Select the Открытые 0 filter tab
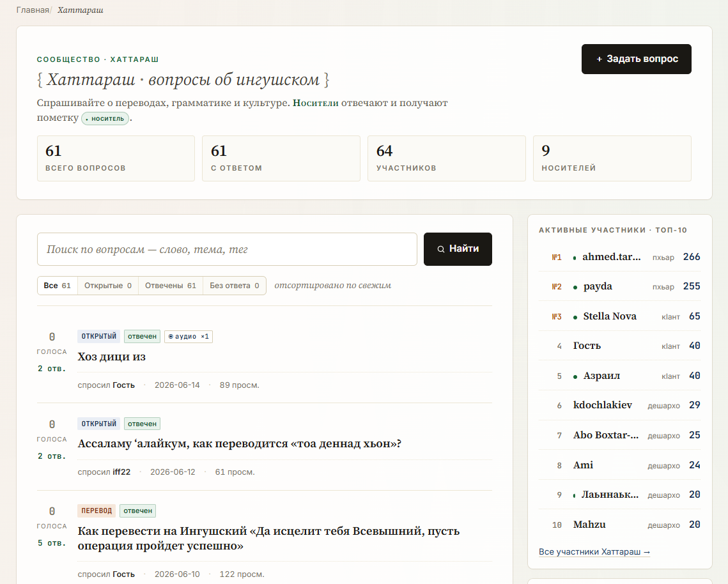The image size is (728, 584). coord(108,286)
